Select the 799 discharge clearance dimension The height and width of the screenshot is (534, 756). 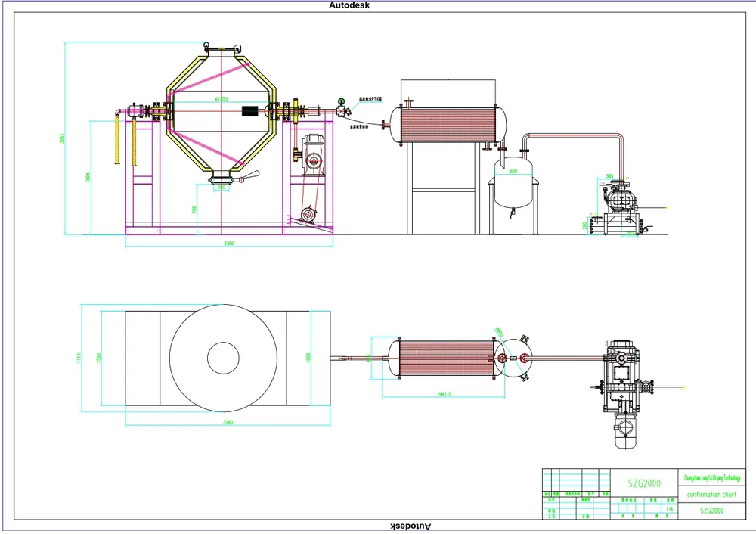click(194, 210)
